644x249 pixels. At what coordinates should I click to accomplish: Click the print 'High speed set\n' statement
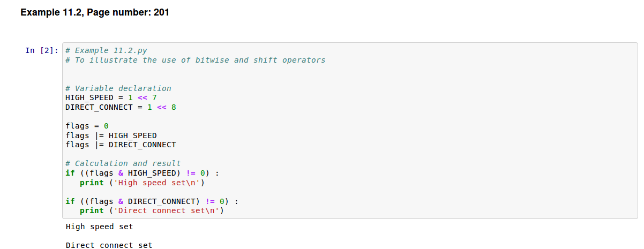[x=143, y=183]
